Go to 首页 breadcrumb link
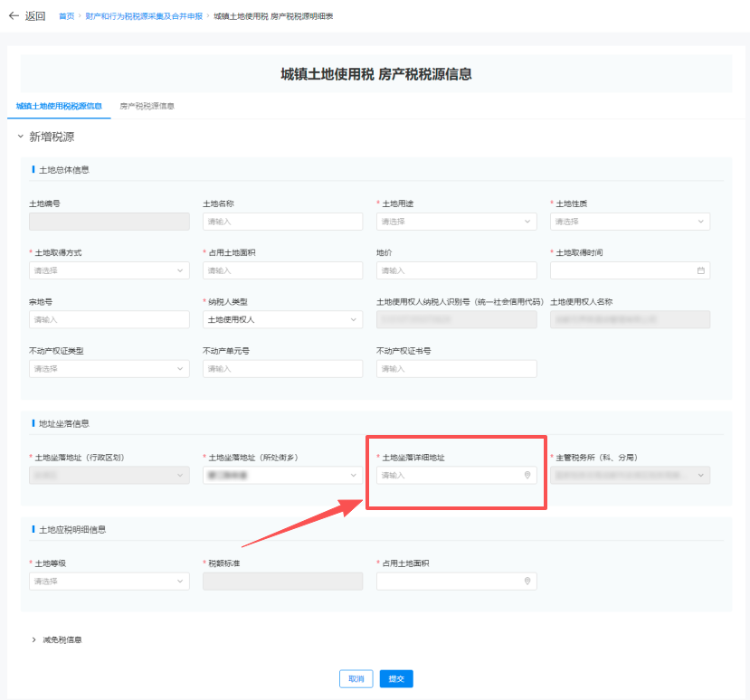This screenshot has width=750, height=700. click(67, 16)
